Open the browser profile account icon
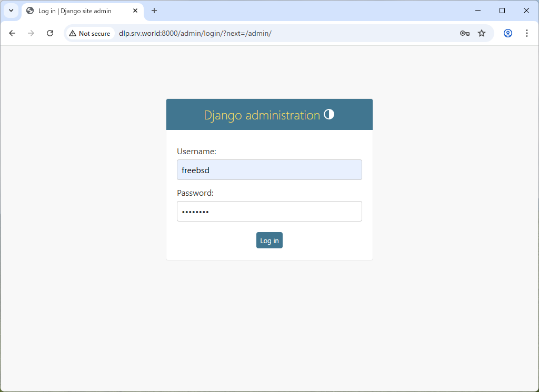 507,33
